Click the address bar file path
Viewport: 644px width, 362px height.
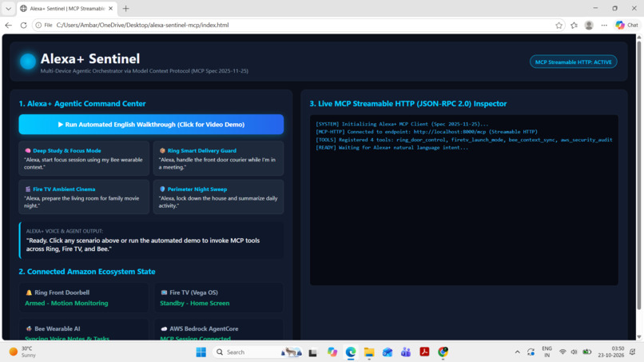[142, 25]
